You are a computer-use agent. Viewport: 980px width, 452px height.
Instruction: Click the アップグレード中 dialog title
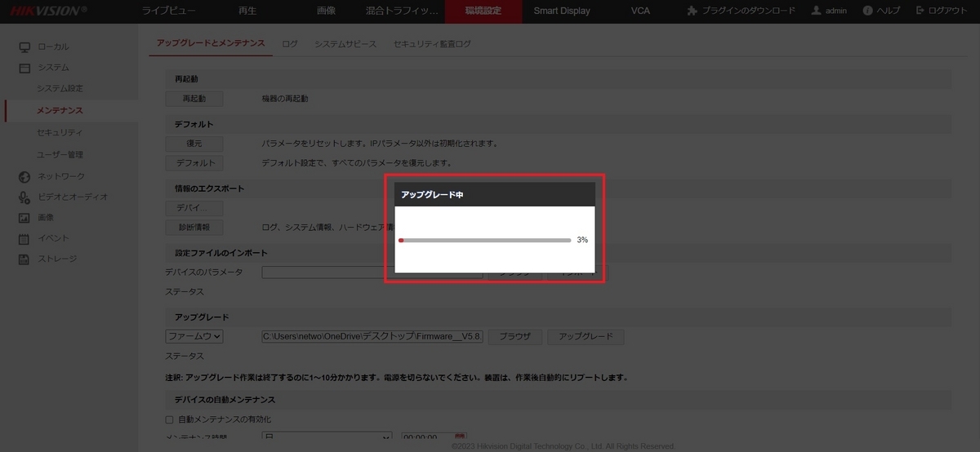(x=433, y=195)
